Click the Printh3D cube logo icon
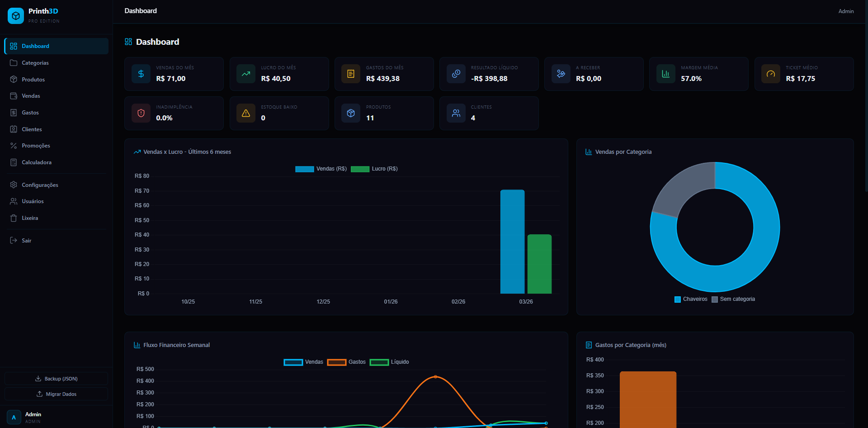 coord(16,16)
